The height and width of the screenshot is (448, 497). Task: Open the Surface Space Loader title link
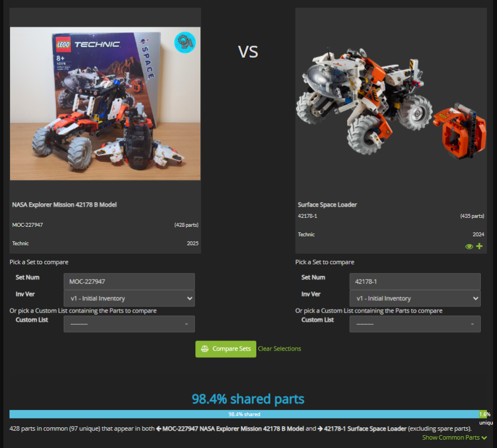pyautogui.click(x=327, y=205)
